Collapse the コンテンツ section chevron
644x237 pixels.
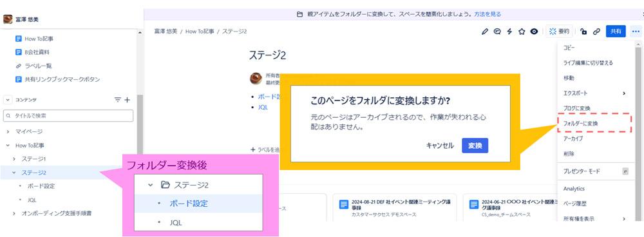pos(7,100)
